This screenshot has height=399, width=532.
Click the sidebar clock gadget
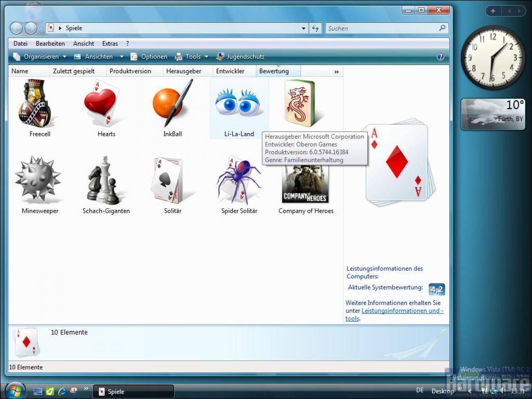tap(493, 58)
